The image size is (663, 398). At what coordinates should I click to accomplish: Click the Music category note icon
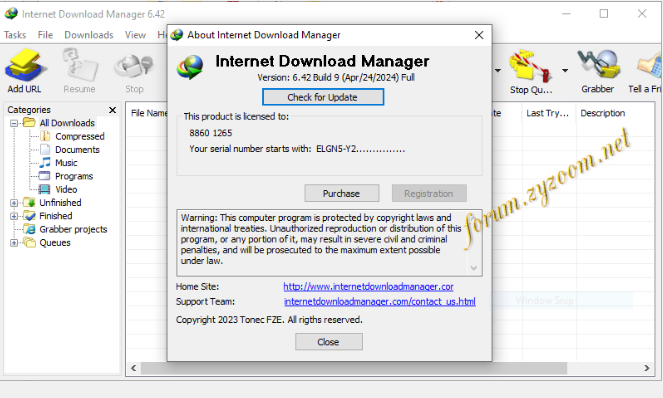coord(45,162)
